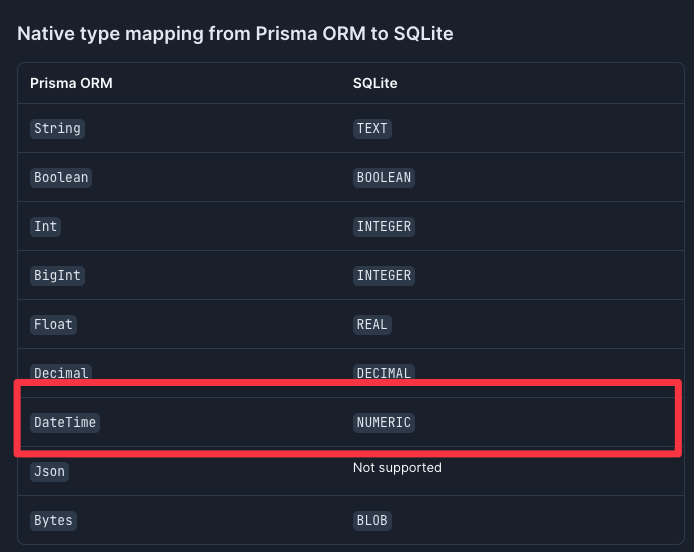Click the BLOB SQLite type tag
The height and width of the screenshot is (552, 694).
[372, 521]
